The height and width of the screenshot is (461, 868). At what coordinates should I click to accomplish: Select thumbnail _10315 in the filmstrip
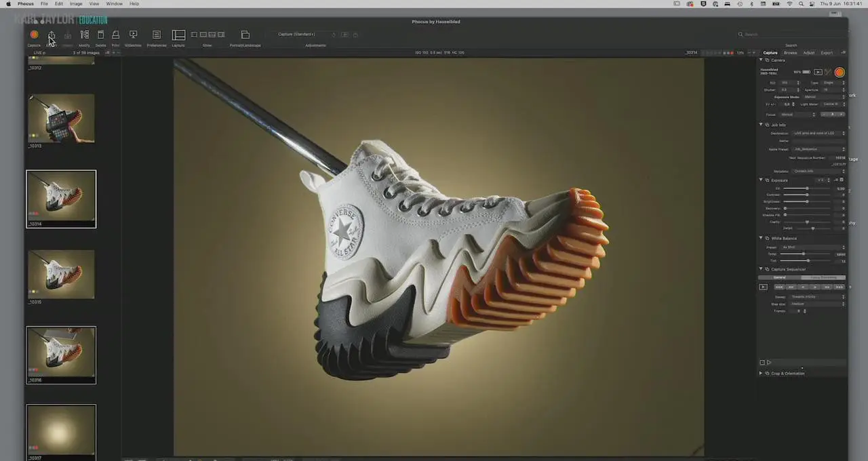[61, 275]
